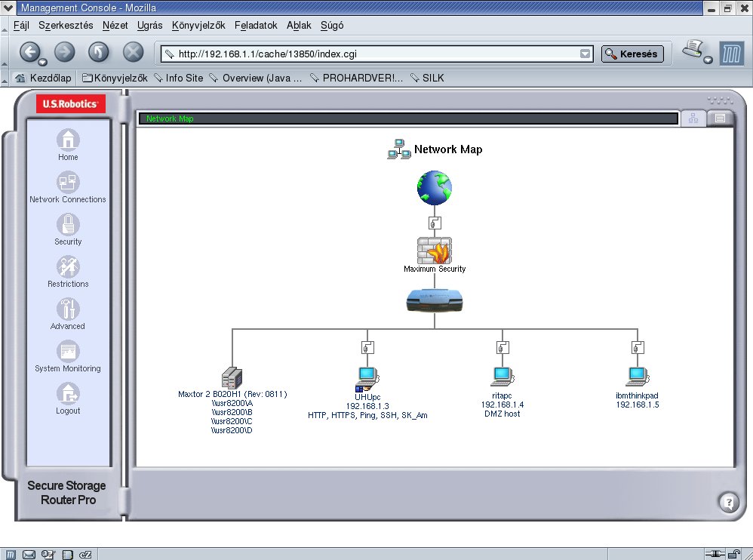Image resolution: width=753 pixels, height=560 pixels.
Task: Click the U.S.Robotics logo
Action: [x=71, y=103]
